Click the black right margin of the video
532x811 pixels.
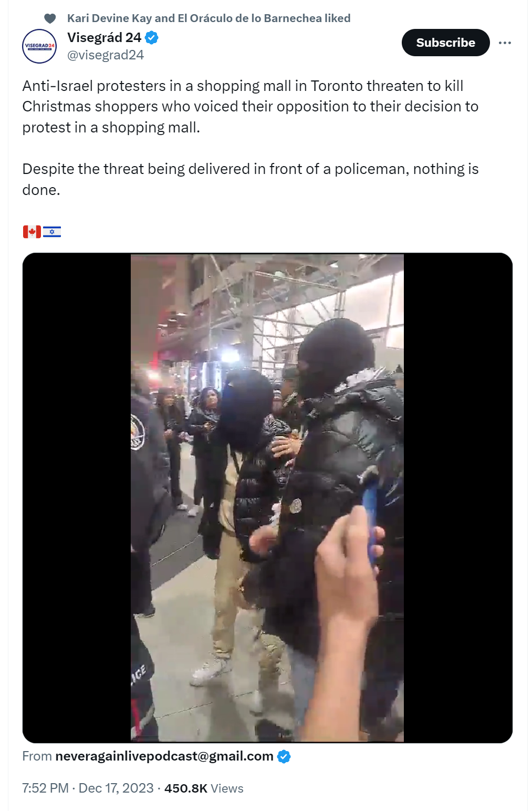point(458,498)
